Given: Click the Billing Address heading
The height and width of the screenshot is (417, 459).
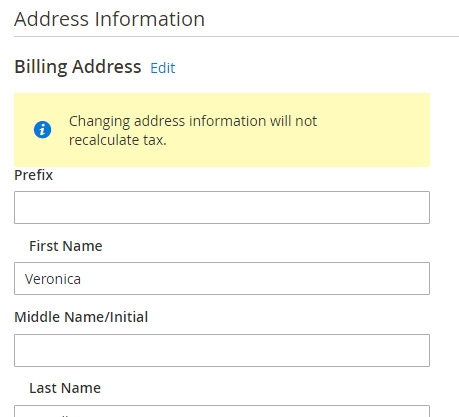Looking at the screenshot, I should pyautogui.click(x=78, y=67).
